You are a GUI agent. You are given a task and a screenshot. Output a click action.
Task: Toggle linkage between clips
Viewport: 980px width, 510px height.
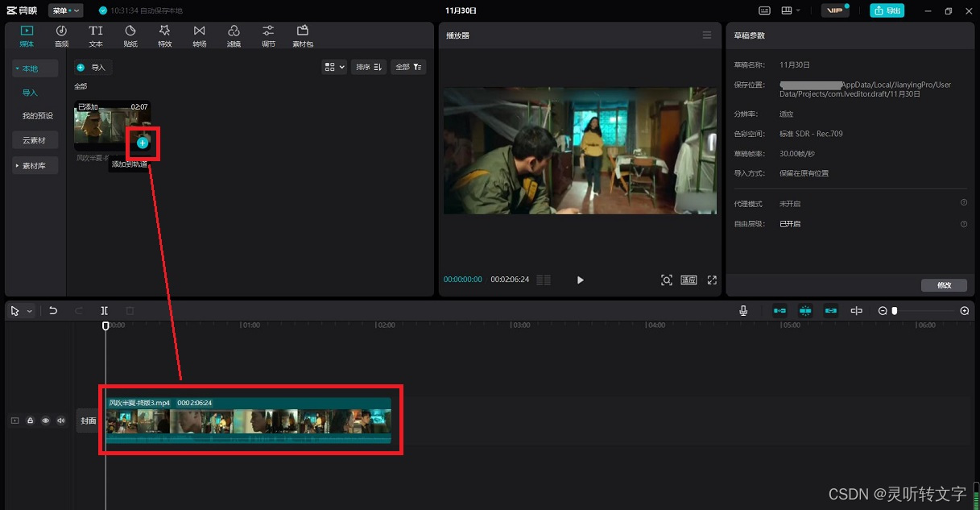[x=831, y=310]
